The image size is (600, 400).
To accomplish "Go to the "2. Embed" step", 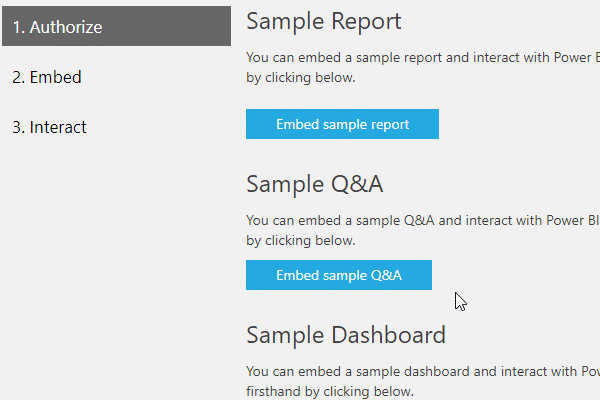I will 47,77.
